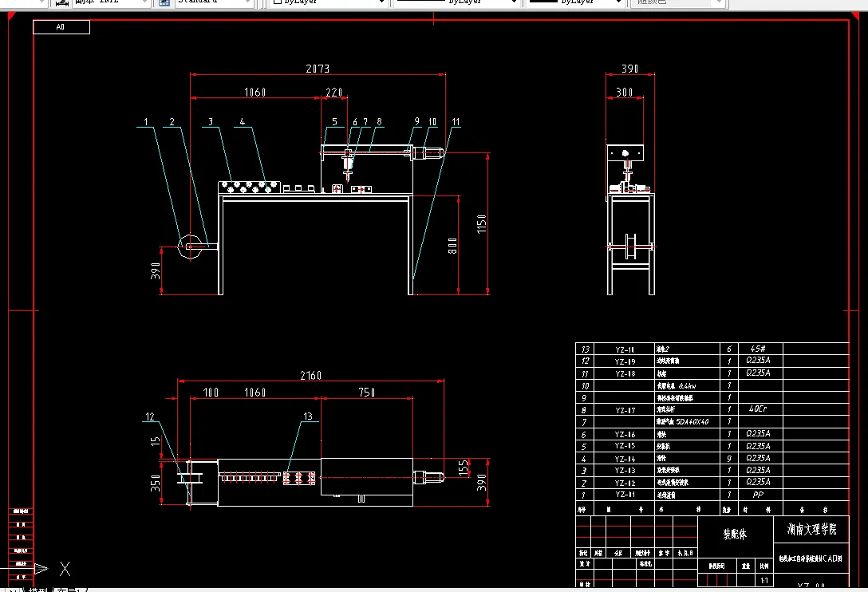Select the YZ-19 cell in parts list
Viewport: 868px width, 592px height.
pyautogui.click(x=625, y=361)
